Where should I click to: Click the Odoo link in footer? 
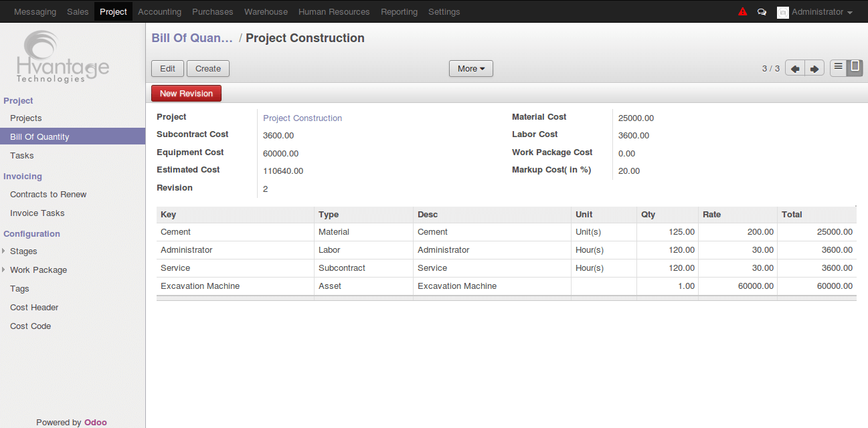click(x=96, y=422)
